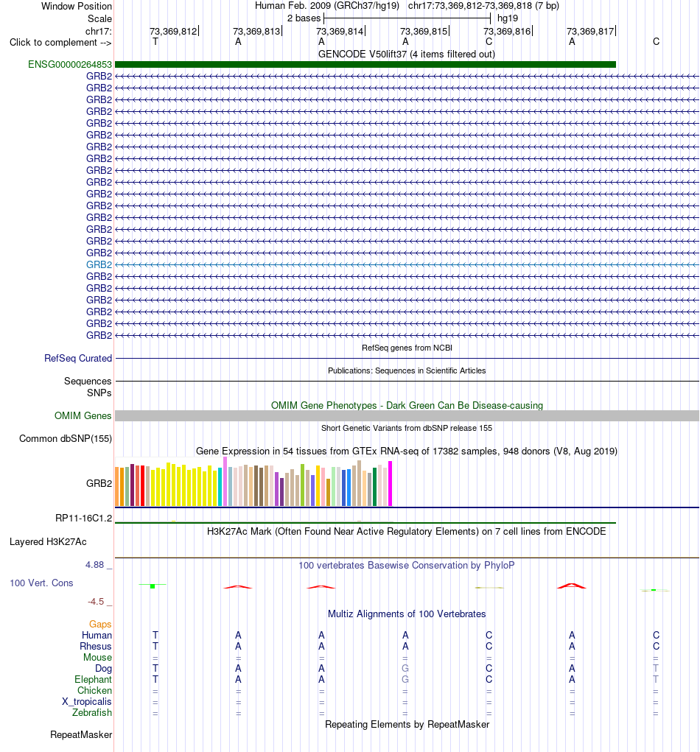Click the orange Gaps label
The width and height of the screenshot is (700, 752).
tap(100, 625)
